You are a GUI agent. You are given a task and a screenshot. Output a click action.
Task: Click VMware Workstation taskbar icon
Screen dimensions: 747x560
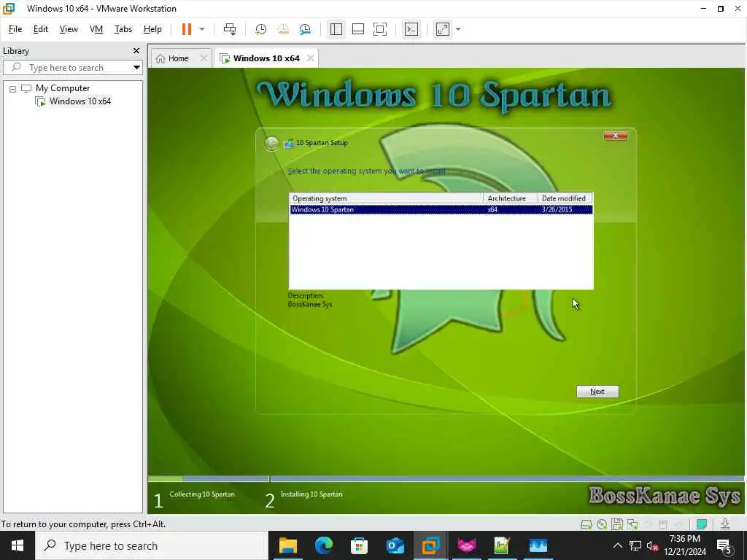point(430,545)
